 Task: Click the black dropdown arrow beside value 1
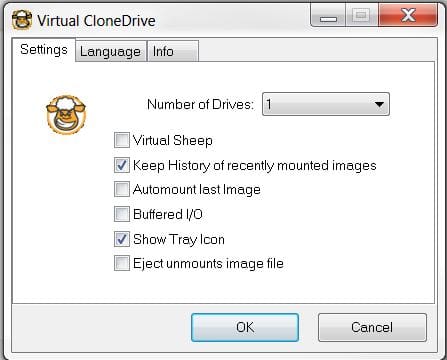(379, 105)
